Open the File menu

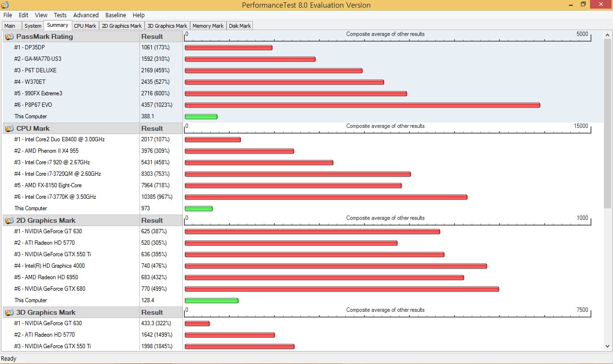click(8, 15)
